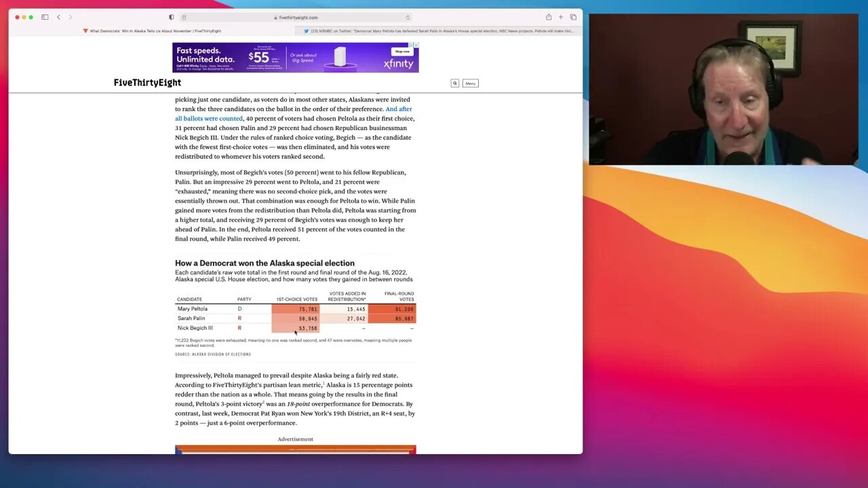Click the 'VOTES ADDED IN REDISTRIBUTION' column header

click(347, 296)
